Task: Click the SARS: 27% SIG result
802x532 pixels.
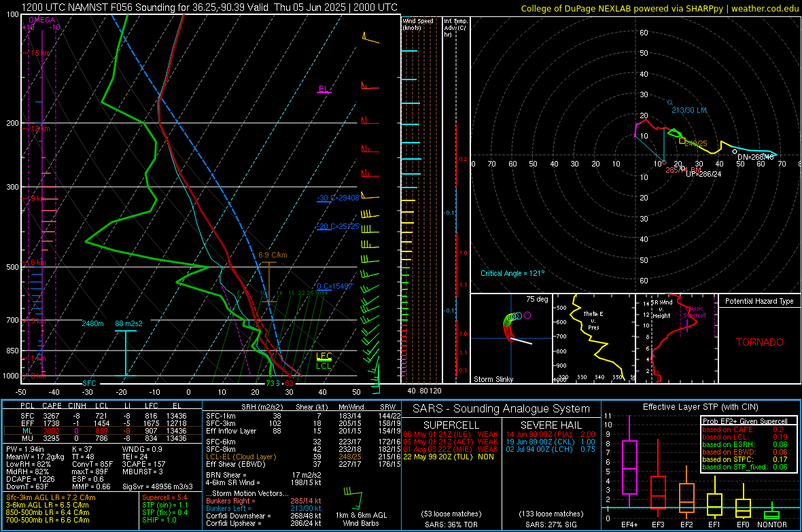Action: point(551,525)
